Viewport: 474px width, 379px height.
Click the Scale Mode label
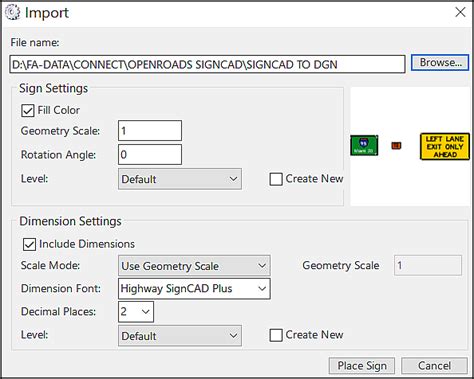[50, 265]
